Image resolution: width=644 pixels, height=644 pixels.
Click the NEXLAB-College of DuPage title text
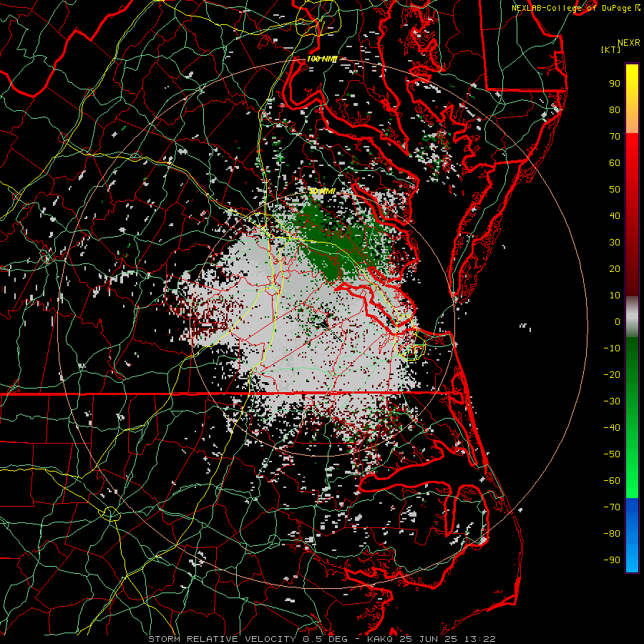point(572,8)
